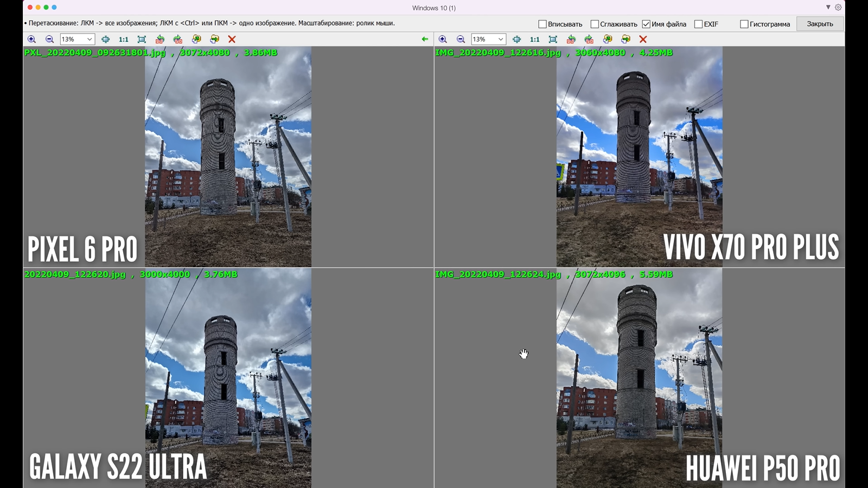Zoom out using the right toolbar magnifier
Screen dimensions: 868x488
click(x=461, y=39)
